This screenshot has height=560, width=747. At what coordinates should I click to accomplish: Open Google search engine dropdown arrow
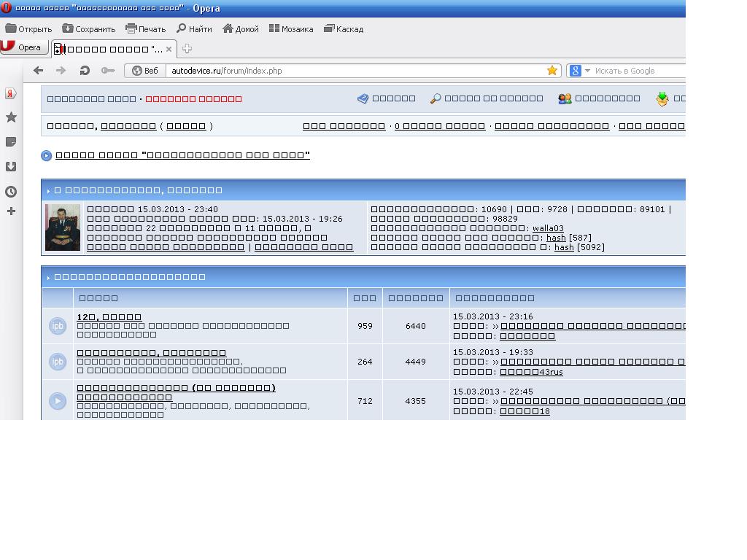pyautogui.click(x=587, y=71)
